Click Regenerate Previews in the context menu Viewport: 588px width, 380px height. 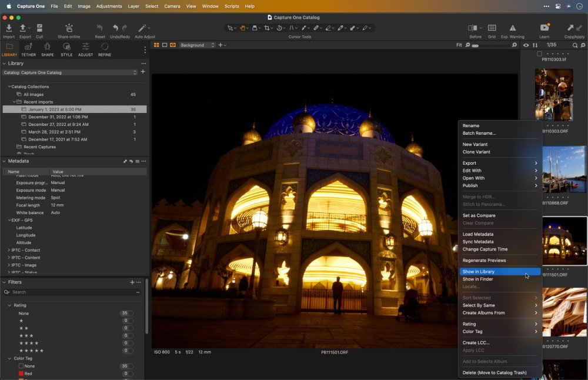[484, 261]
